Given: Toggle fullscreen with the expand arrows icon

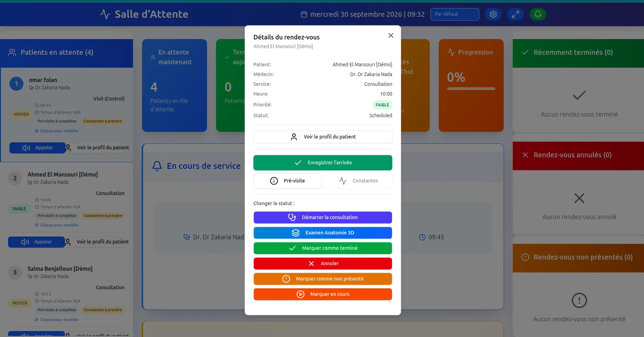Looking at the screenshot, I should [x=515, y=14].
